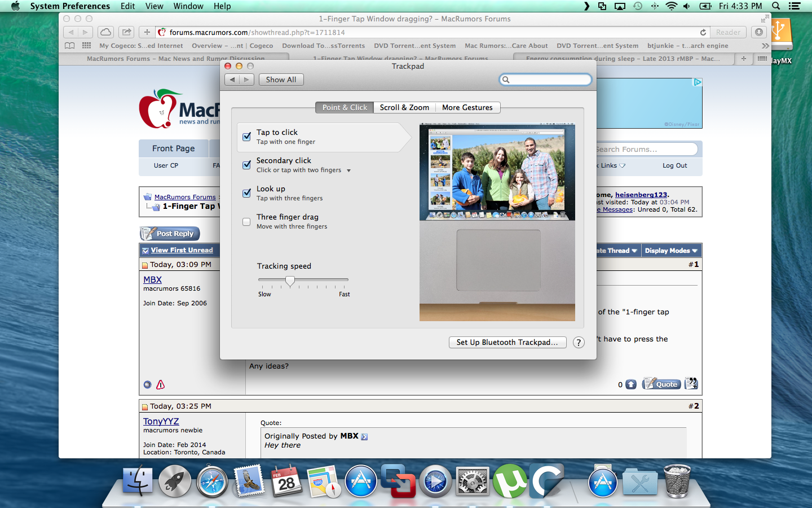Viewport: 812px width, 508px height.
Task: Click heisenberg123 username link
Action: [641, 195]
